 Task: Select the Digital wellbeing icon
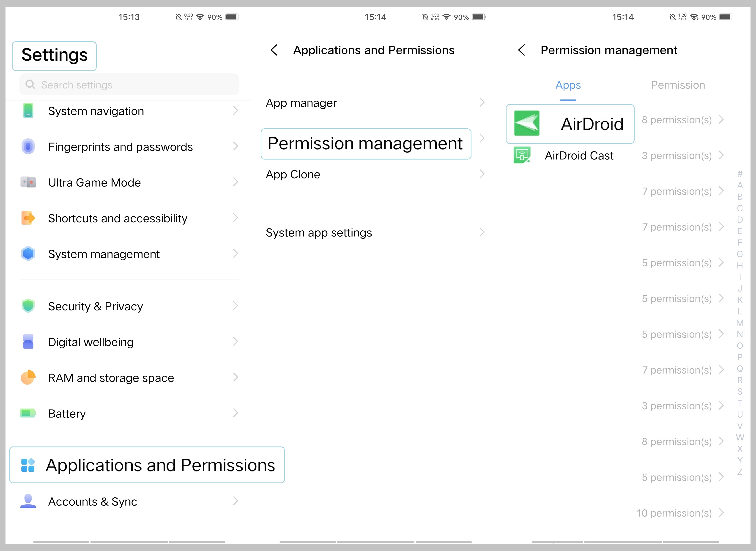pyautogui.click(x=28, y=342)
